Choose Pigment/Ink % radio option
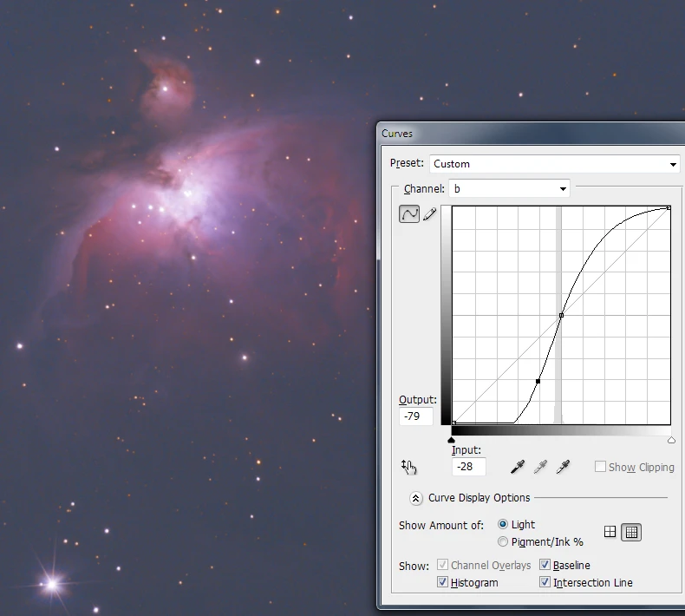The width and height of the screenshot is (685, 616). [503, 541]
